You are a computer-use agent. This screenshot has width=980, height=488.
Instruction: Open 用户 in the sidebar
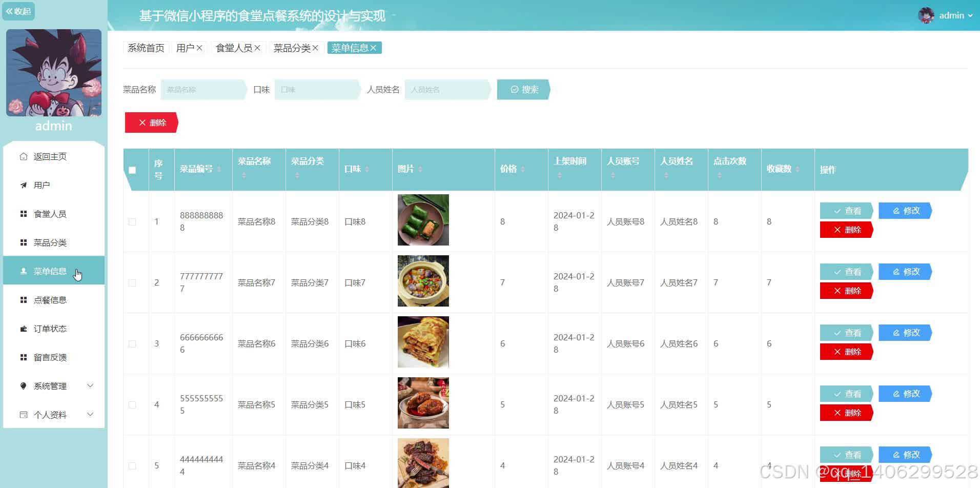click(x=54, y=185)
